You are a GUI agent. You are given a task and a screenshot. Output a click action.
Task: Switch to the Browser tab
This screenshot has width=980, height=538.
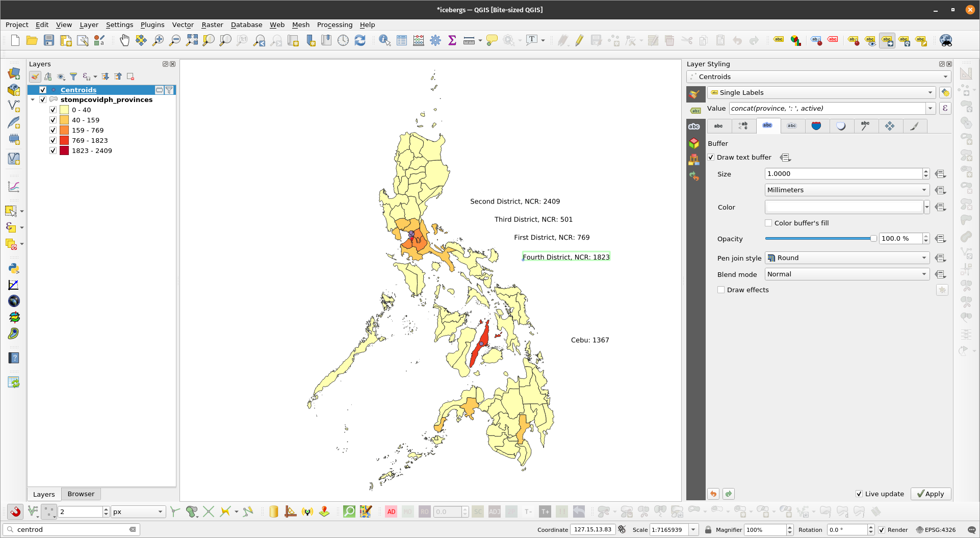(81, 494)
